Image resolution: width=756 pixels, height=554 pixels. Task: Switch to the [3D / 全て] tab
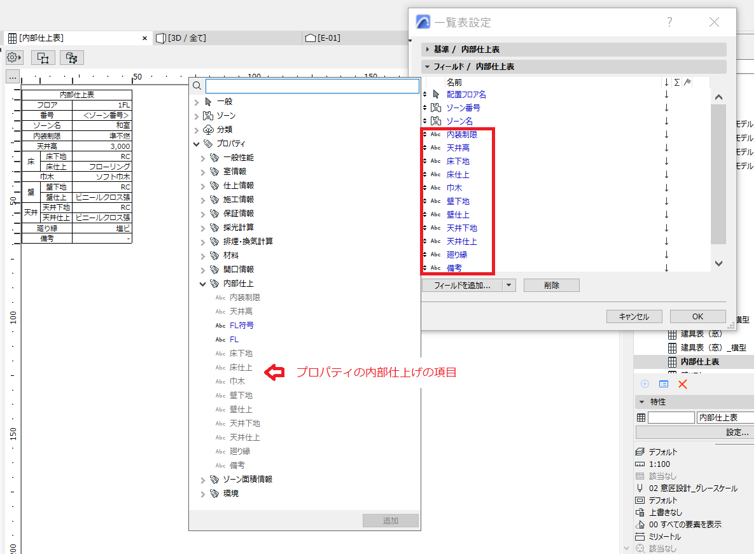tap(182, 38)
